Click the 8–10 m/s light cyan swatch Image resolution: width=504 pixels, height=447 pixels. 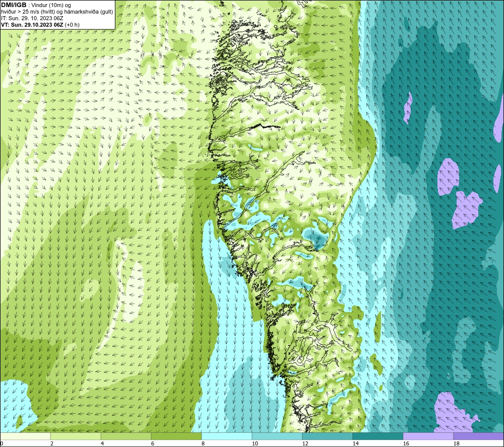(x=227, y=436)
